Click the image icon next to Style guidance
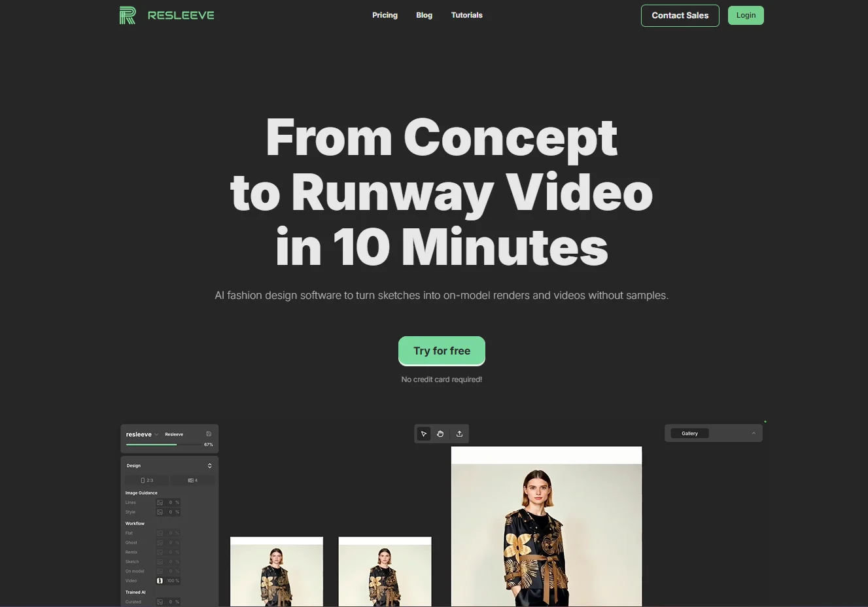 pos(160,512)
